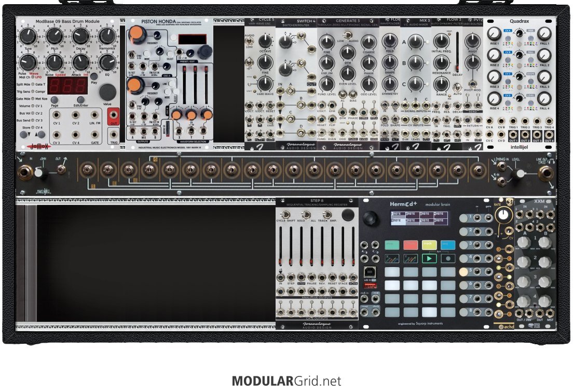574x392 pixels.
Task: Flip the AUDIO/LOW switch on Cycle 5
Action: 249,40
